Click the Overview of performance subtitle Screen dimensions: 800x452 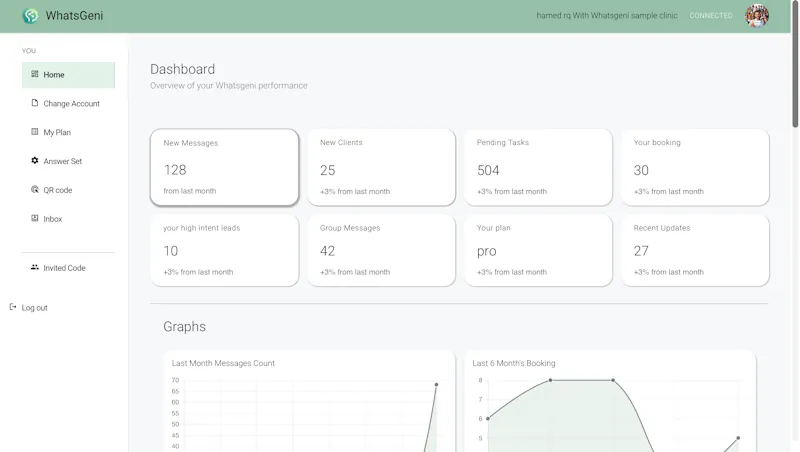(x=229, y=86)
